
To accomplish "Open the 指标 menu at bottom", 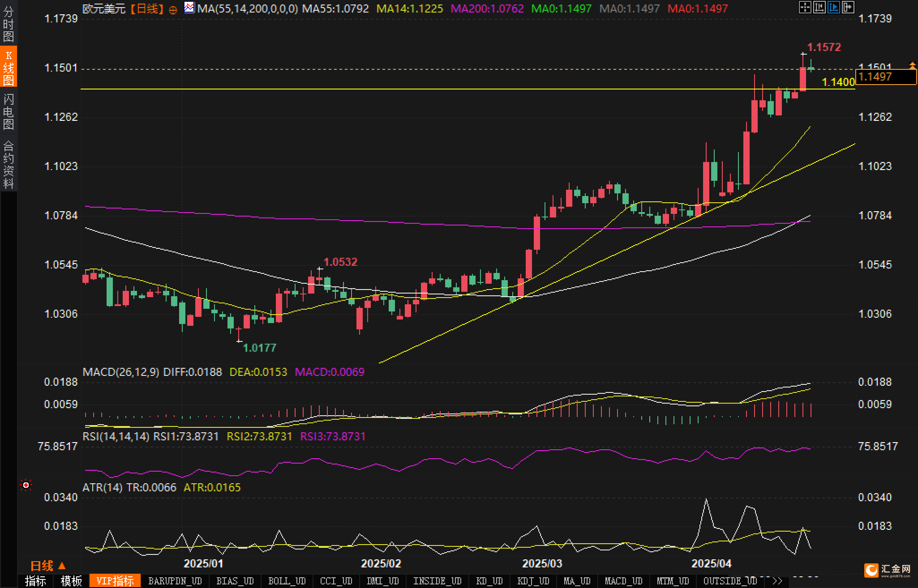I will coord(35,581).
